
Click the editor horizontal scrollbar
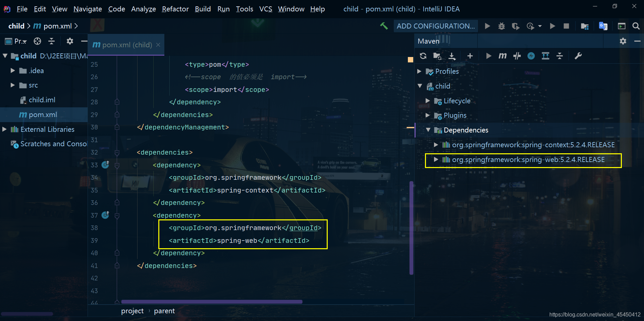pos(212,302)
